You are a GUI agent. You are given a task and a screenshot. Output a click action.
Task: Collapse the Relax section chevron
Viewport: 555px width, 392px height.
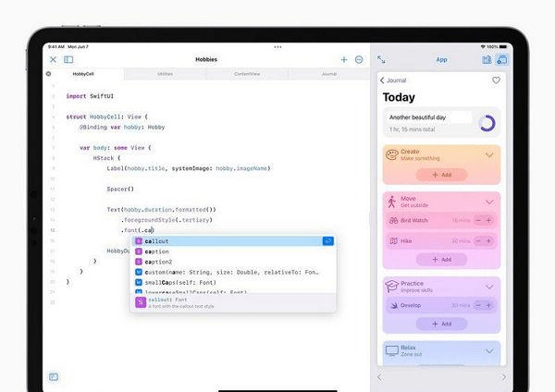click(x=489, y=351)
